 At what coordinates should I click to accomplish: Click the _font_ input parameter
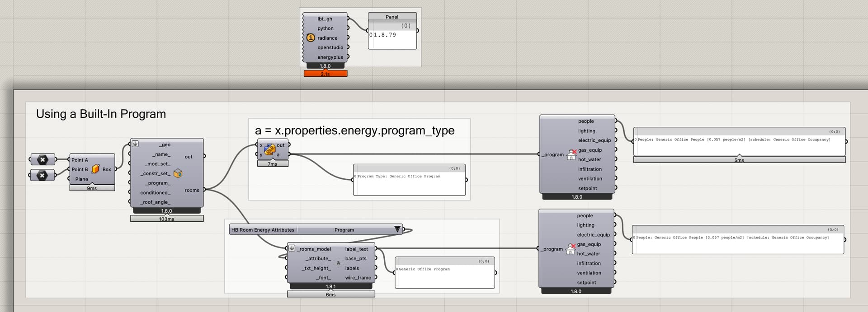pos(323,278)
